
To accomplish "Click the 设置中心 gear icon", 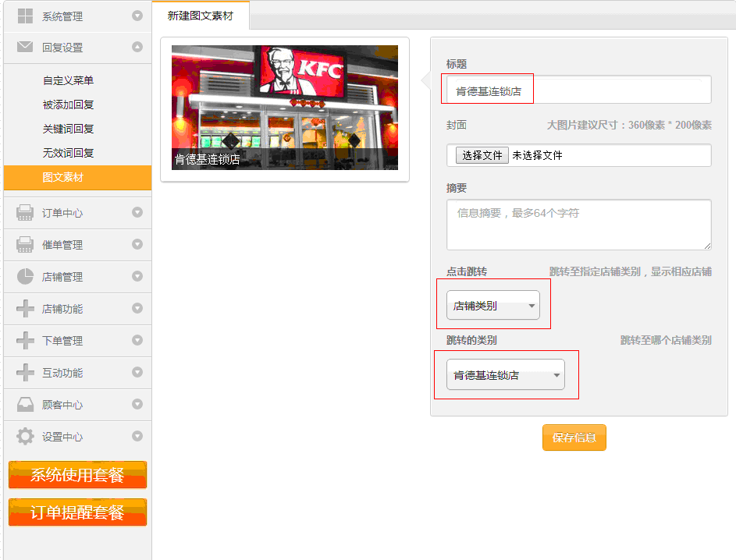I will click(25, 436).
